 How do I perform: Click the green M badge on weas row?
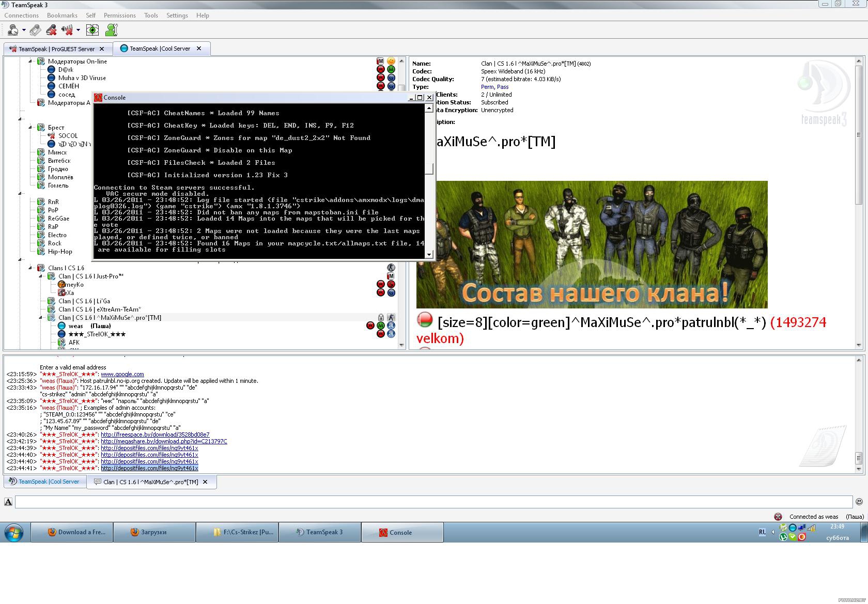(381, 326)
